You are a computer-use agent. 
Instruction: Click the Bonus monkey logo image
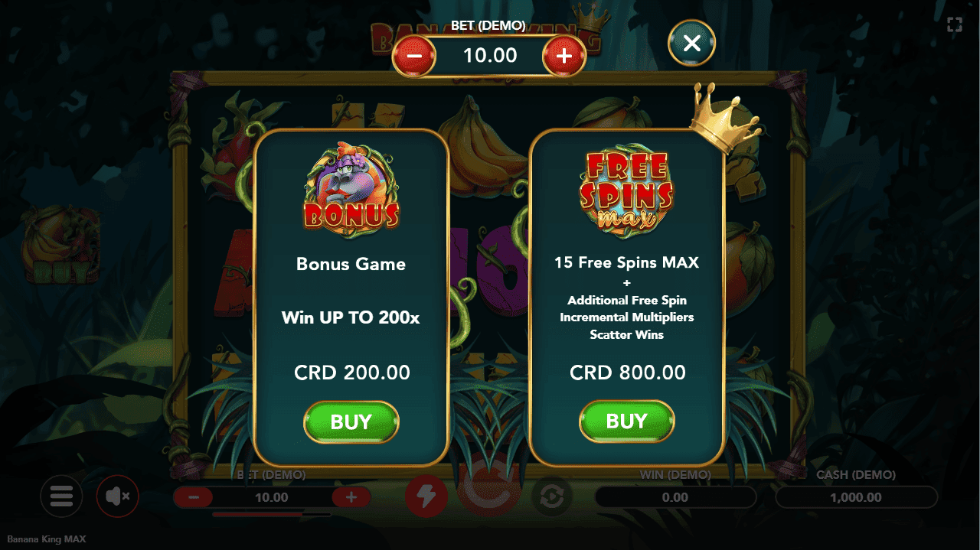[x=351, y=186]
